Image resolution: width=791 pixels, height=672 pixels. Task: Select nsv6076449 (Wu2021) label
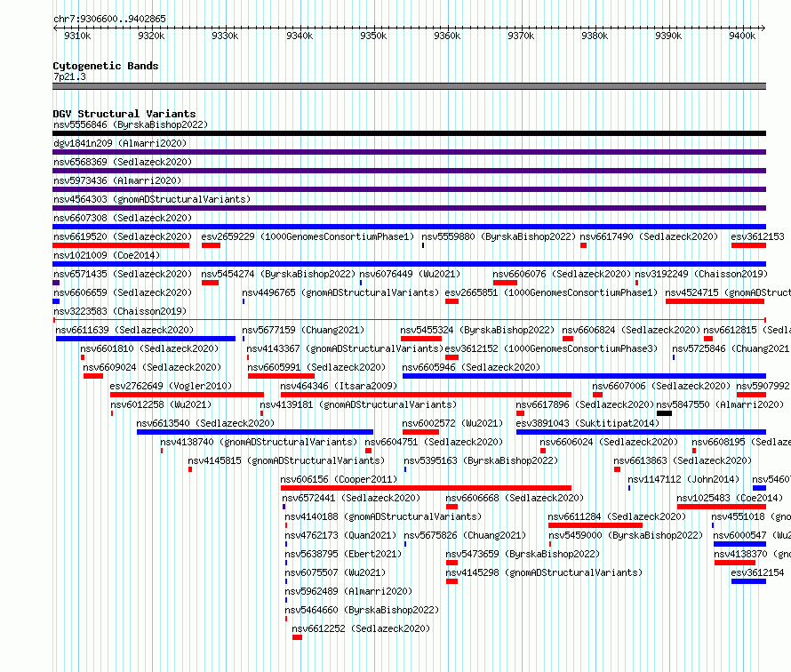click(410, 274)
